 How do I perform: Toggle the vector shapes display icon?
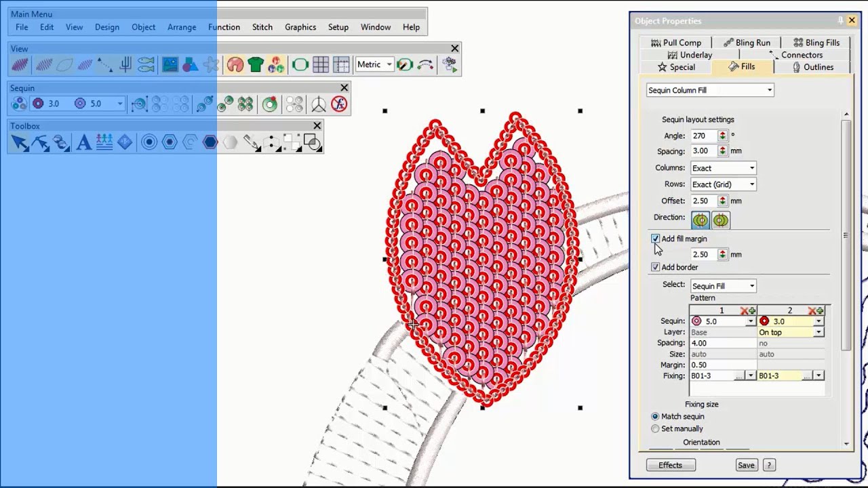pyautogui.click(x=191, y=65)
